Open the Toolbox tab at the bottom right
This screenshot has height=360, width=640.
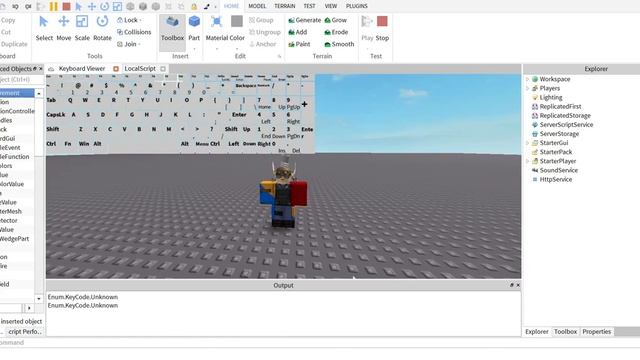point(565,331)
